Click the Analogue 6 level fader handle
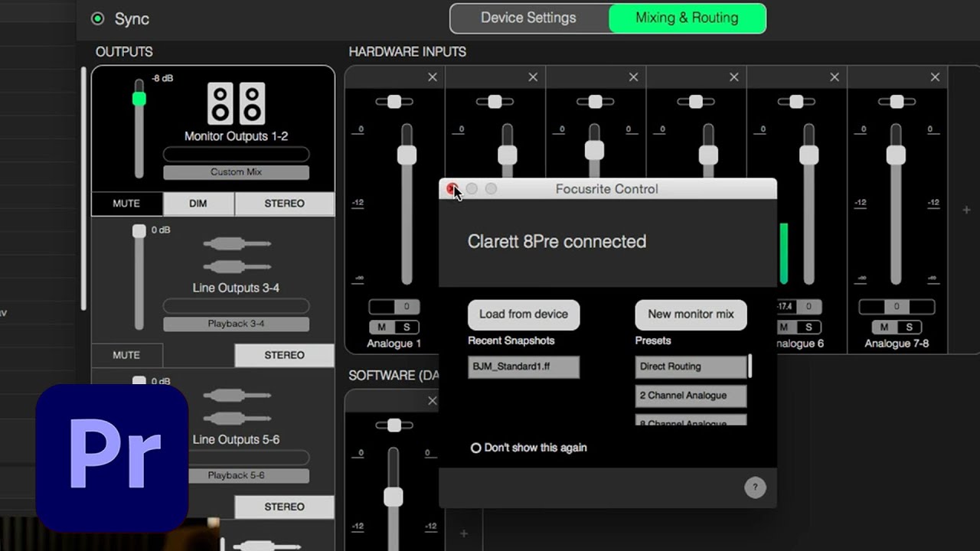The image size is (980, 551). [x=808, y=155]
